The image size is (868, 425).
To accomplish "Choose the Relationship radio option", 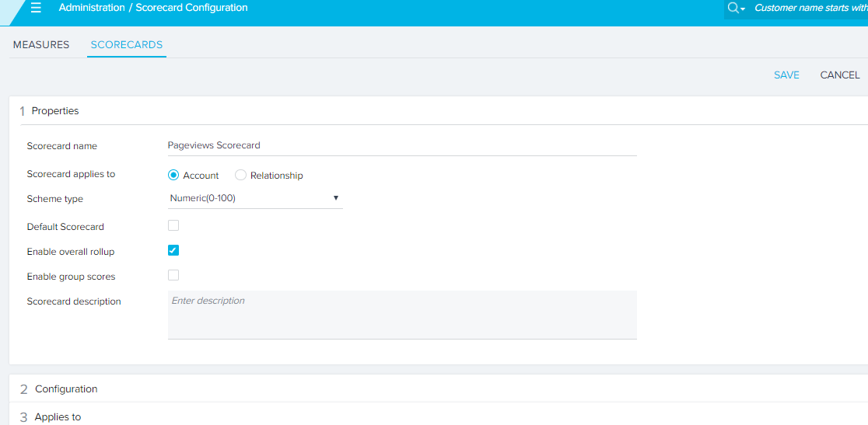I will (x=240, y=175).
